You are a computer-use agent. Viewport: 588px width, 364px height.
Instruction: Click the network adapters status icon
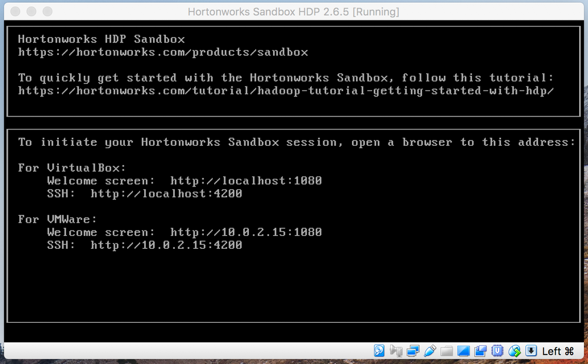click(413, 351)
